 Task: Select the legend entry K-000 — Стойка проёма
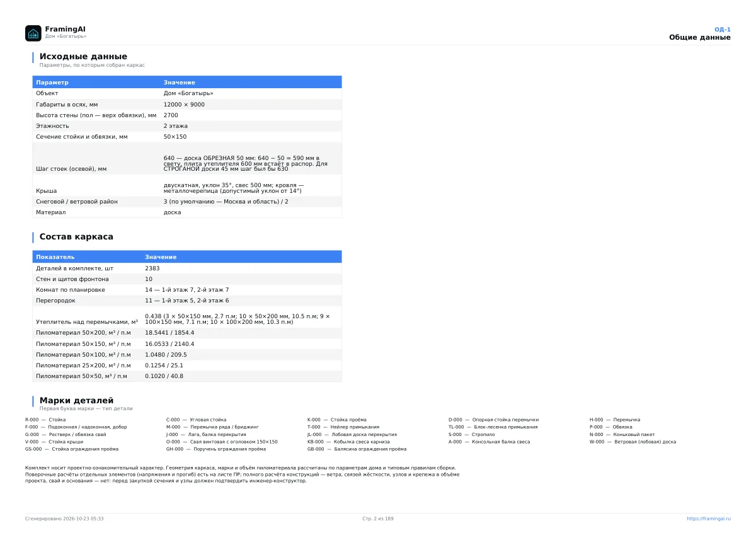(337, 420)
